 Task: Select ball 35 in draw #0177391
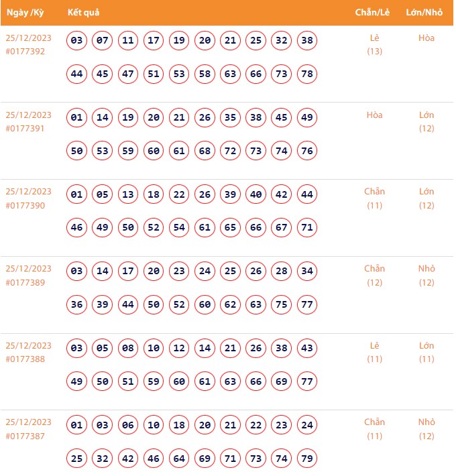click(231, 118)
